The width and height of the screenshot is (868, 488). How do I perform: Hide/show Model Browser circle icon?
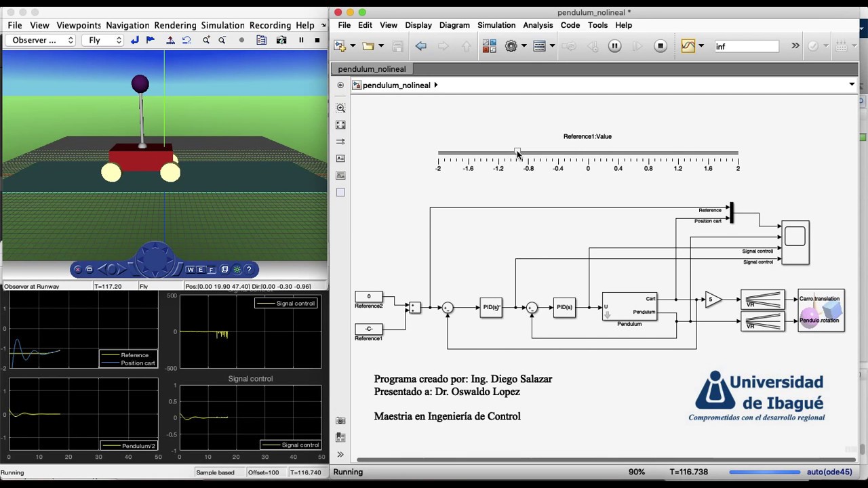(x=340, y=85)
